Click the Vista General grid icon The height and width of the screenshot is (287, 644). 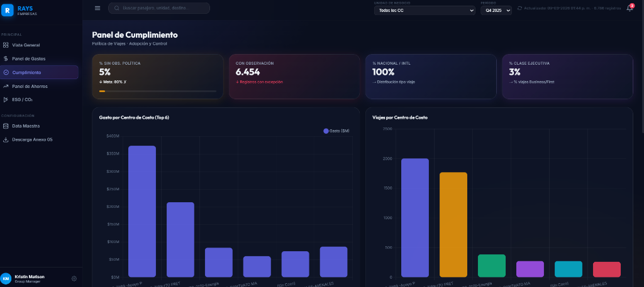6,45
